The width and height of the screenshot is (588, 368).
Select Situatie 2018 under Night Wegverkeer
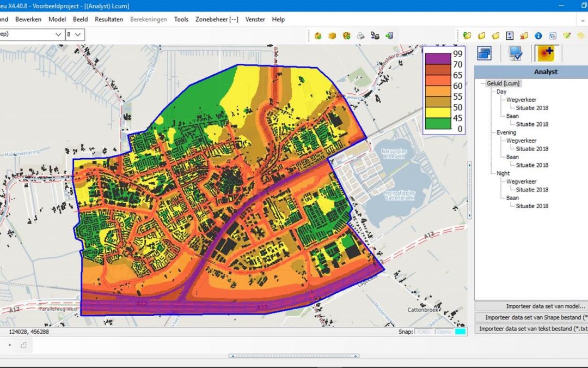tap(532, 190)
